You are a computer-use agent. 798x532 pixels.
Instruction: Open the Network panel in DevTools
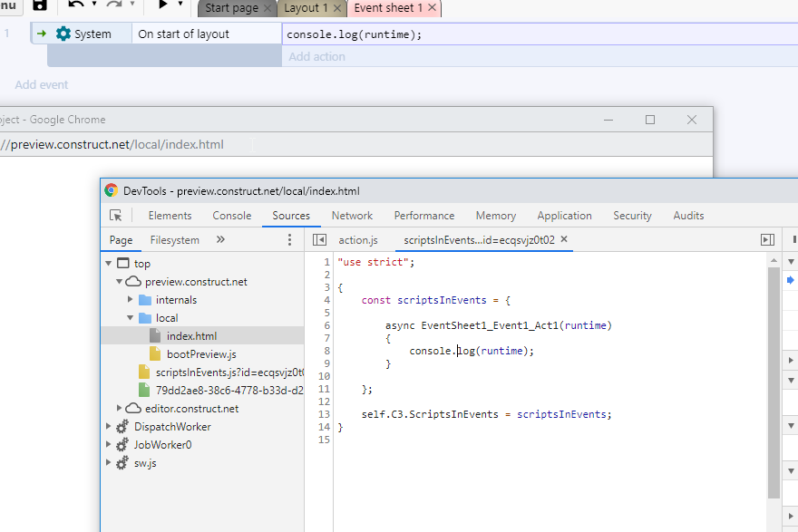coord(352,216)
